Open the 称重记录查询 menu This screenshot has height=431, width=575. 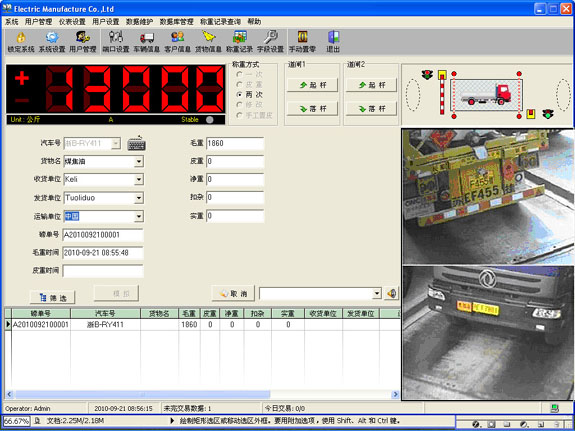pos(220,22)
